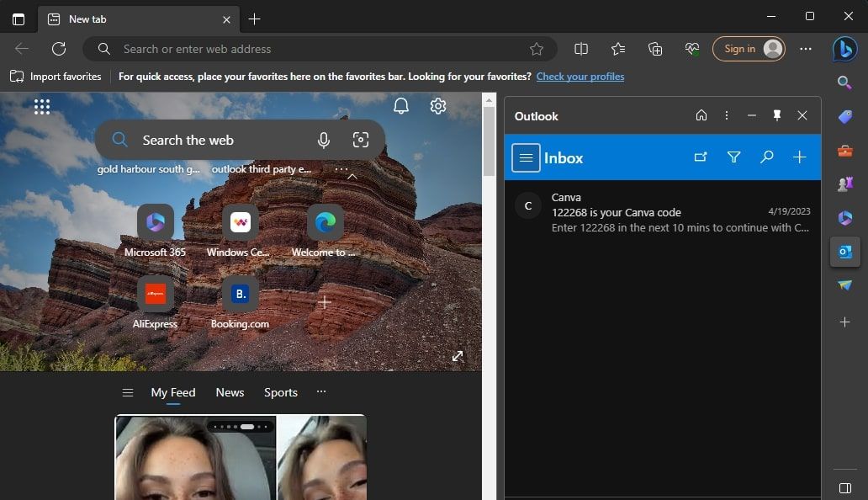Filter the Inbox messages
Image resolution: width=868 pixels, height=500 pixels.
click(733, 157)
